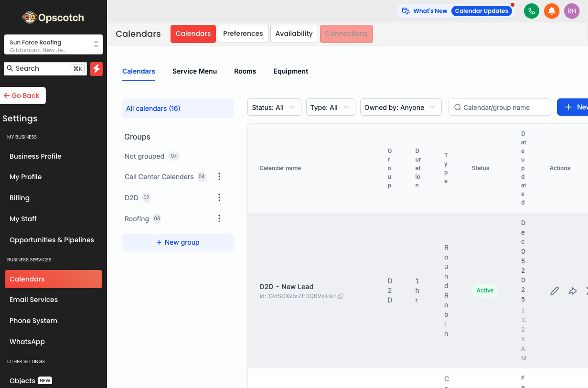This screenshot has height=388, width=588.
Task: Click the share arrow for D2D - New Lead
Action: (x=572, y=291)
